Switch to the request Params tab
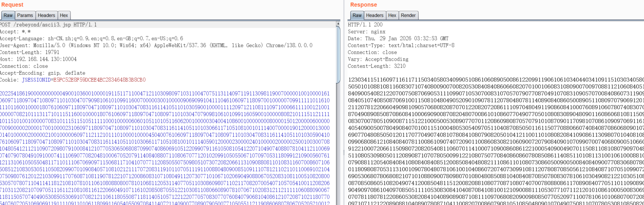 click(x=25, y=15)
